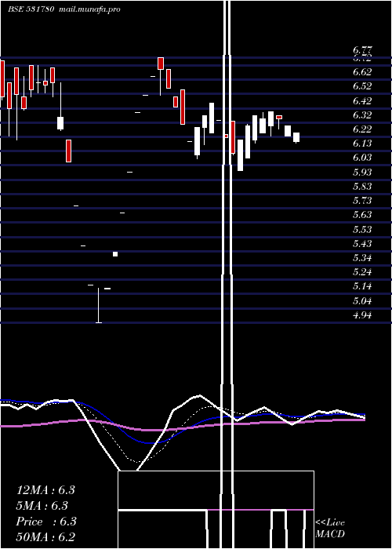Click the 6.03 price axis label
The image size is (392, 549).
pos(362,158)
